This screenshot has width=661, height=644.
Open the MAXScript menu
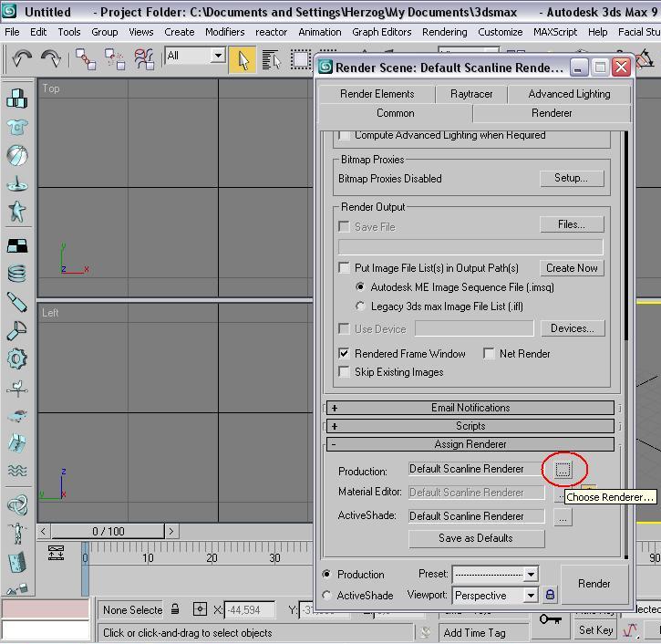pyautogui.click(x=554, y=32)
